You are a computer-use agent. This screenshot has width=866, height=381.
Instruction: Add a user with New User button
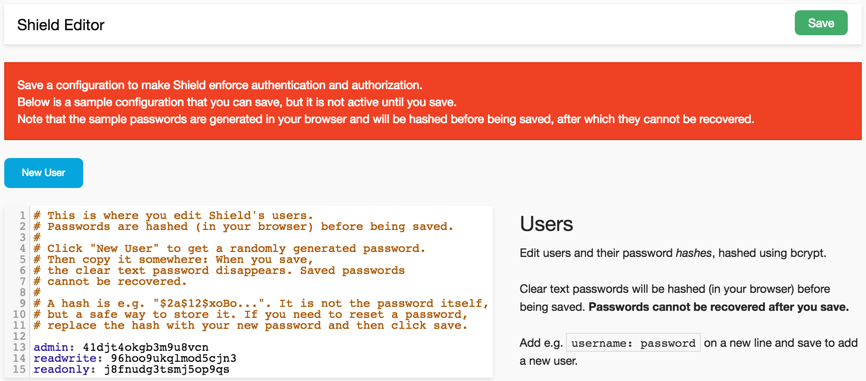pyautogui.click(x=44, y=173)
